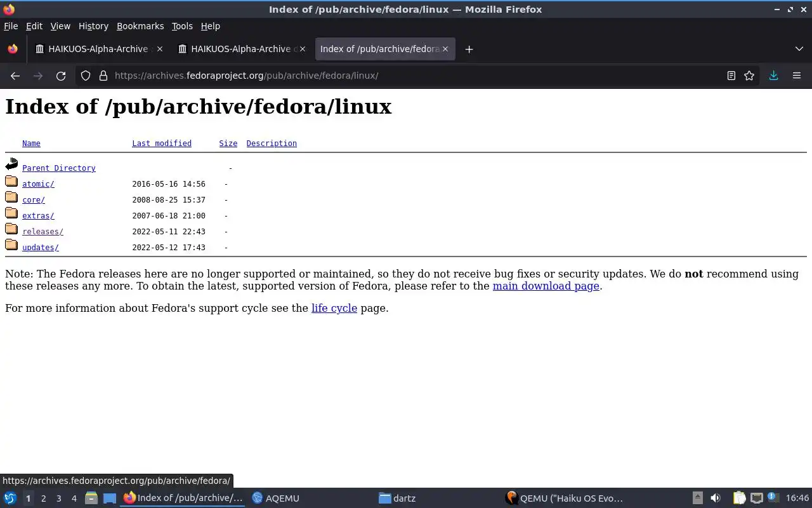Open the Tools menu
This screenshot has height=508, width=812.
tap(182, 26)
